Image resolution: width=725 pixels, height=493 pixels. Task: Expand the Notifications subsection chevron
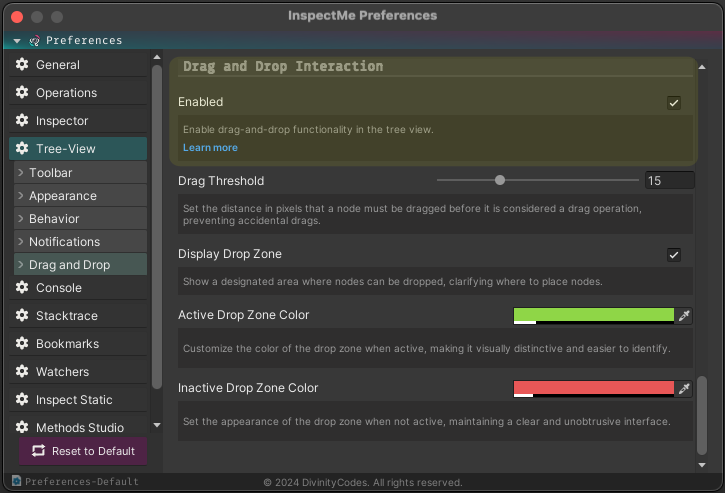pyautogui.click(x=20, y=241)
